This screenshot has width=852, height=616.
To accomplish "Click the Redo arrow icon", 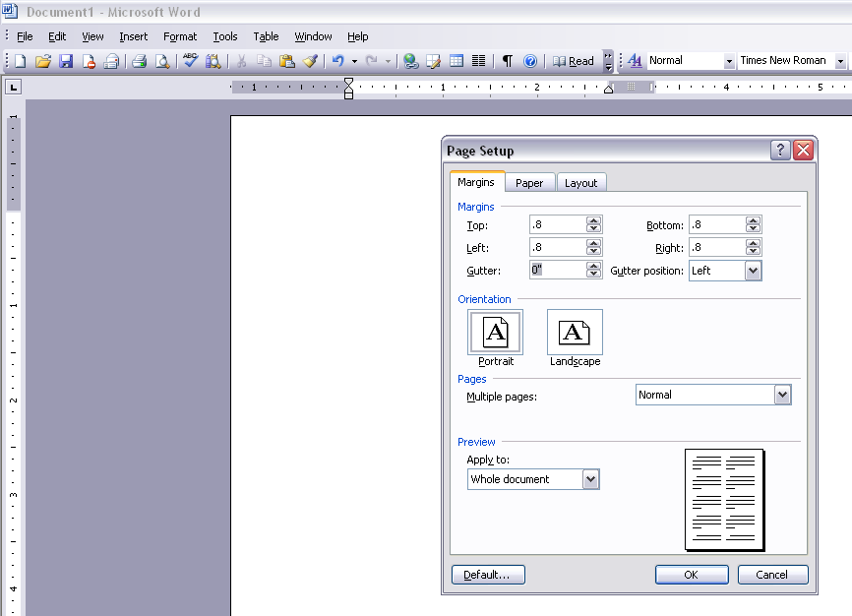I will [372, 61].
